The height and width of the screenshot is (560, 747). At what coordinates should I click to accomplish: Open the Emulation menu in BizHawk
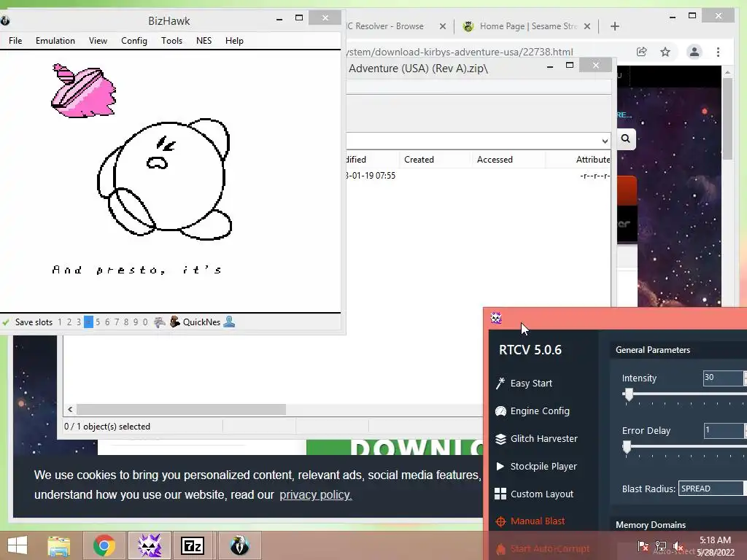tap(55, 41)
